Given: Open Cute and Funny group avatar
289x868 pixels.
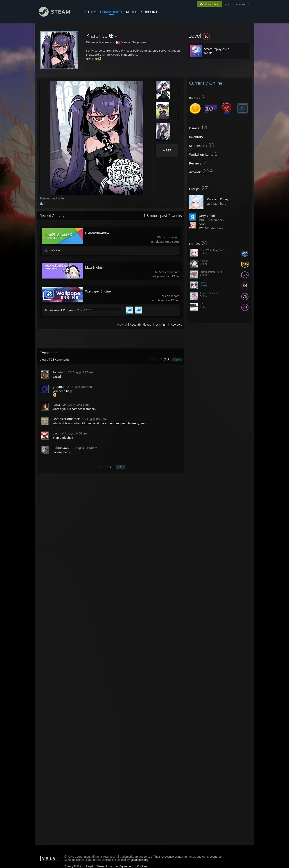Looking at the screenshot, I should click(x=196, y=202).
